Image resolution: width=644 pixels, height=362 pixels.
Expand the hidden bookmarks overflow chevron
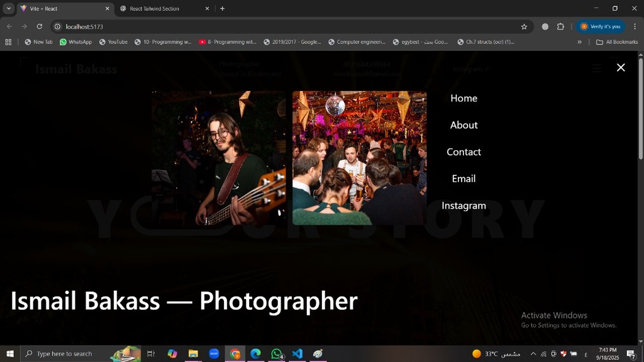(x=579, y=42)
